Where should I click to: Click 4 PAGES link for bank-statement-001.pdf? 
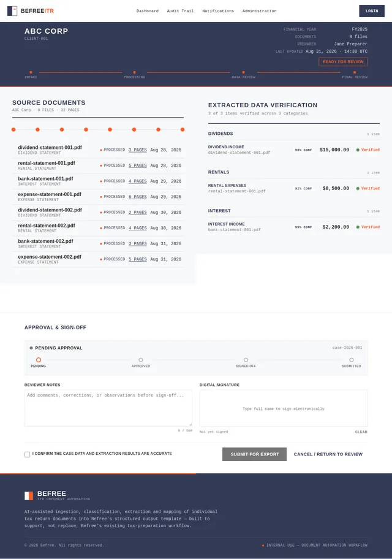[x=138, y=181]
